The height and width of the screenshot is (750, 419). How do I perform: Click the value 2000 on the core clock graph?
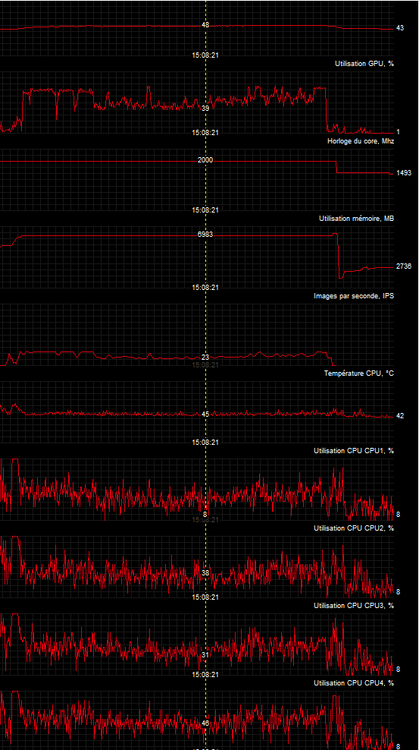tap(205, 161)
